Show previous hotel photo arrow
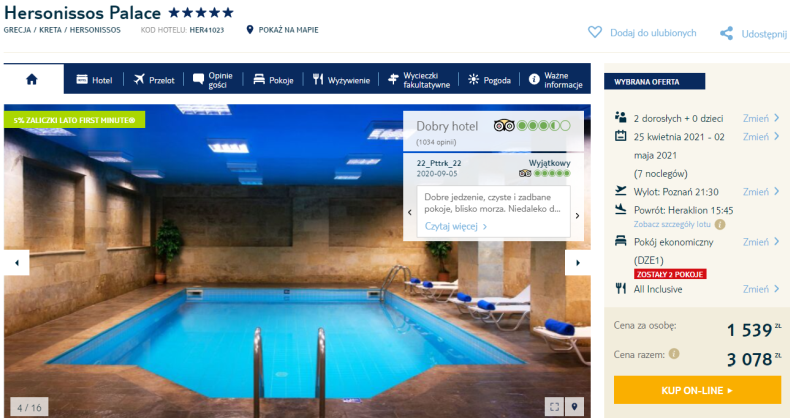Screen dimensions: 790x418 [x=17, y=262]
